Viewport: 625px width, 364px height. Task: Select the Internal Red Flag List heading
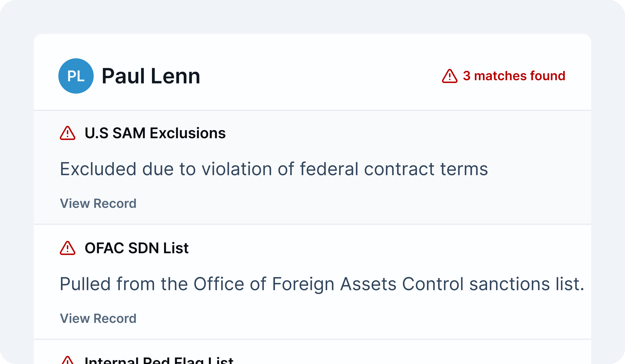pos(159,360)
